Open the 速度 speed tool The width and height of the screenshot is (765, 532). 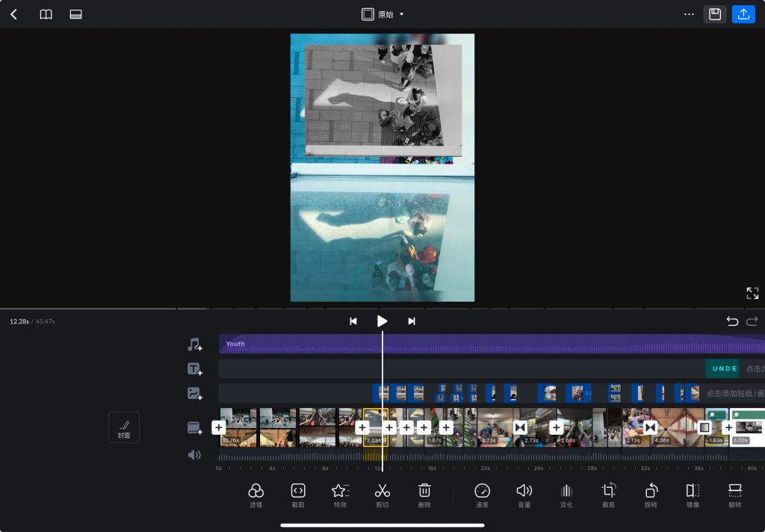(x=482, y=495)
